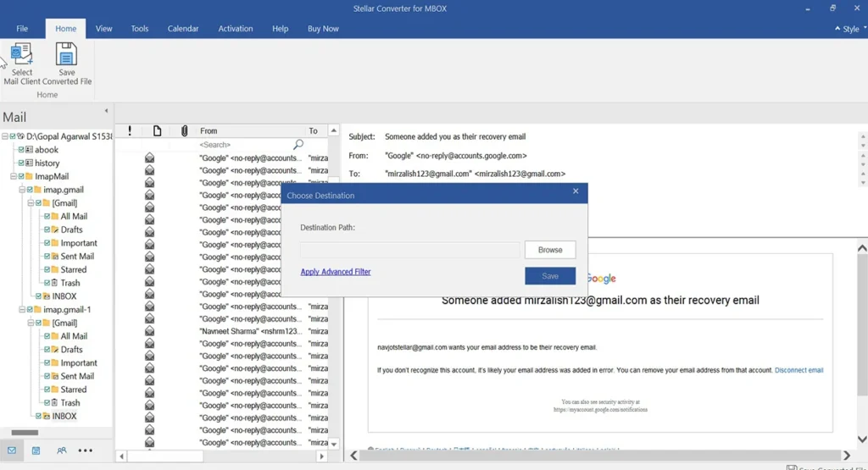Image resolution: width=868 pixels, height=470 pixels.
Task: Click the Destination Path input field
Action: click(410, 250)
